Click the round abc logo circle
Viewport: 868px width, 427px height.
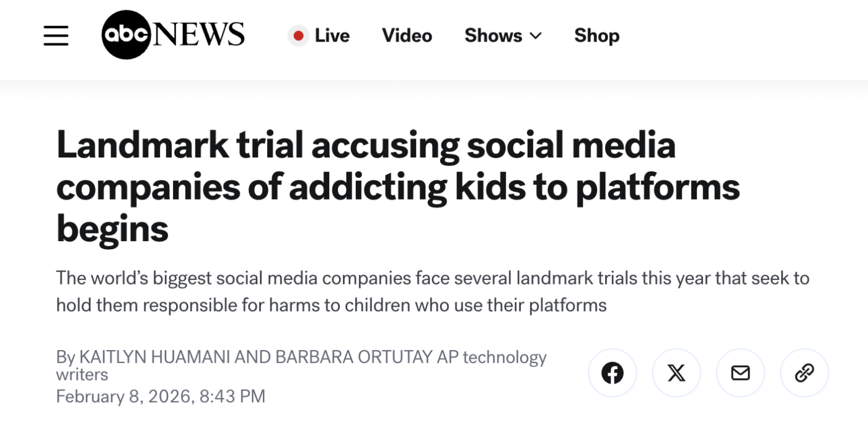coord(126,35)
